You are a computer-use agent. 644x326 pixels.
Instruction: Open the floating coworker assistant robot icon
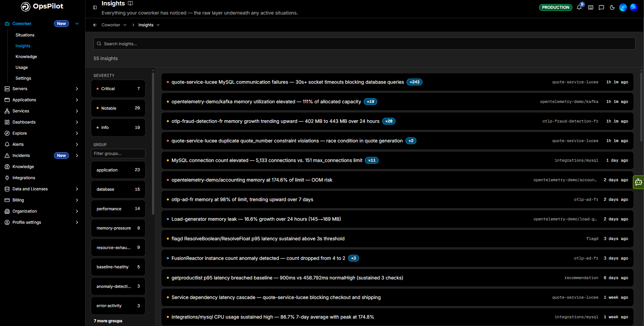tap(638, 182)
